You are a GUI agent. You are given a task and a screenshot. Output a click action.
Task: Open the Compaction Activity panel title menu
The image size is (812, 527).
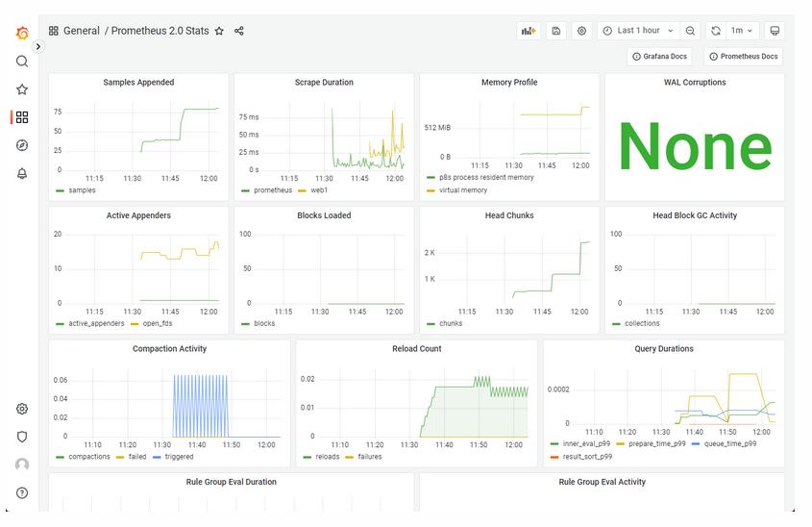click(x=169, y=349)
